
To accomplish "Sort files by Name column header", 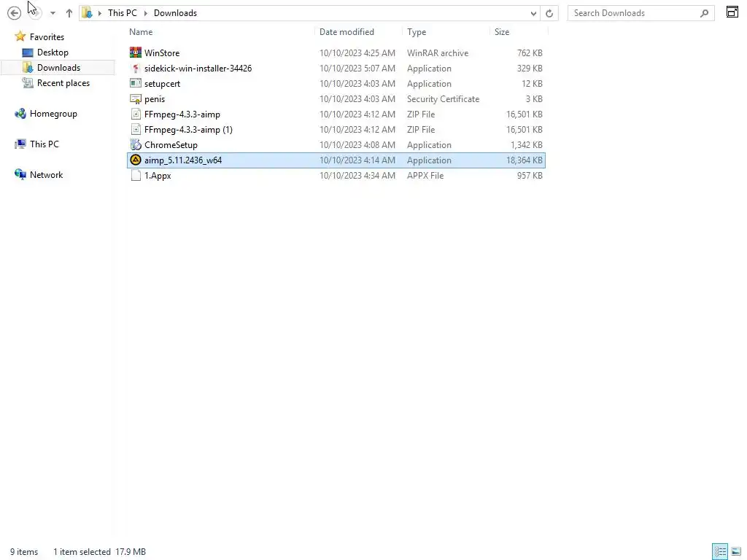I will coord(141,32).
